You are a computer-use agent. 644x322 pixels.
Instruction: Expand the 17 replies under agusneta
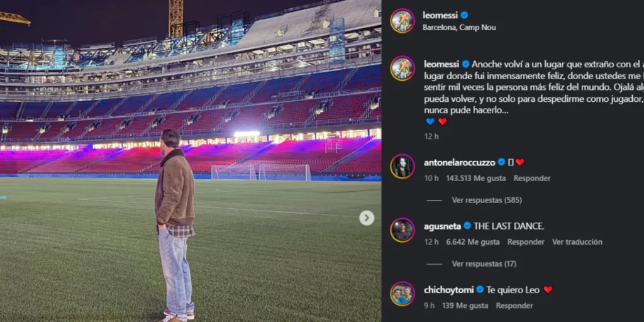(484, 264)
